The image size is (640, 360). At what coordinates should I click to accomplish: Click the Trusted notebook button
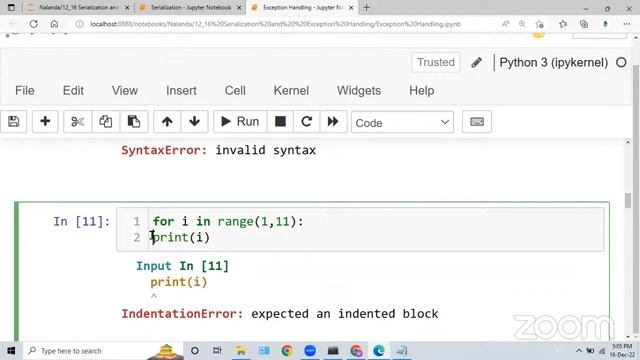click(x=436, y=62)
